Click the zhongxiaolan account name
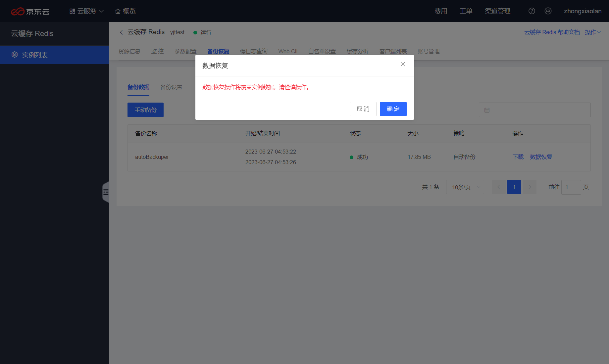This screenshot has height=364, width=609. pos(583,11)
